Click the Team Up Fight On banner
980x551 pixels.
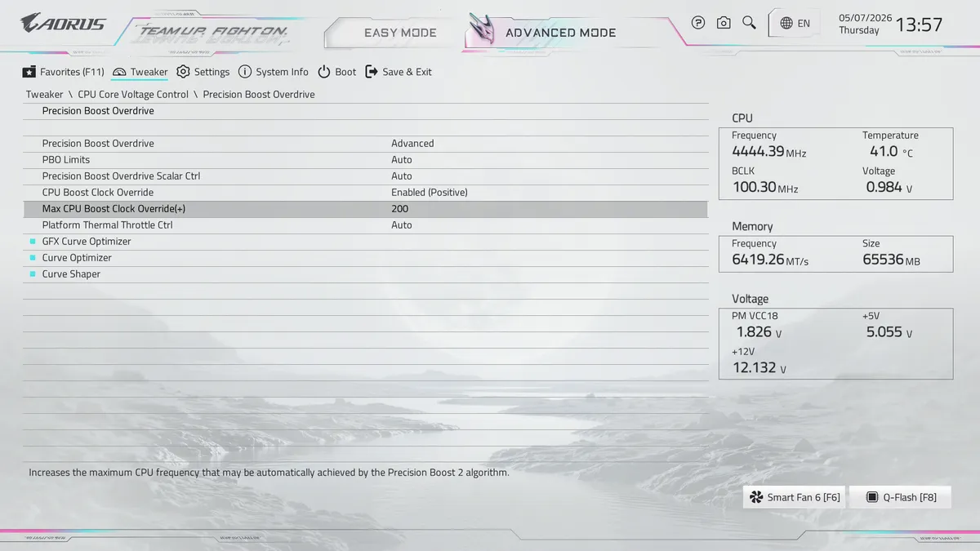pos(213,33)
